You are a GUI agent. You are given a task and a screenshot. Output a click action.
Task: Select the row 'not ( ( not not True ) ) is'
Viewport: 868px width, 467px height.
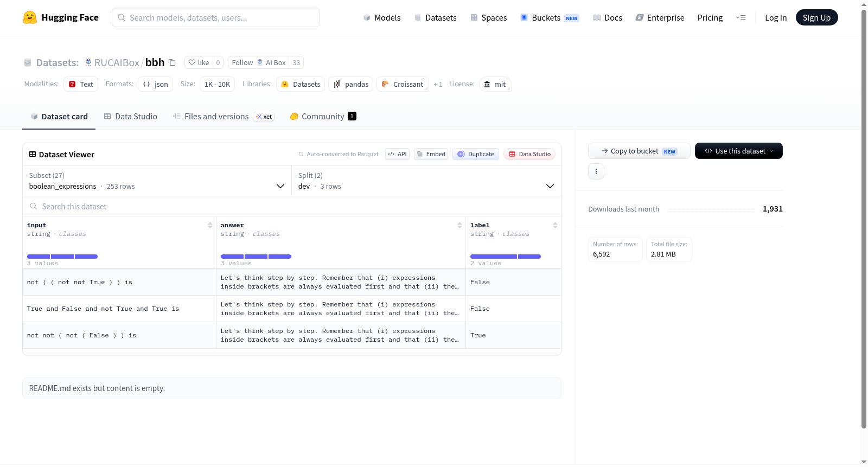click(x=292, y=282)
